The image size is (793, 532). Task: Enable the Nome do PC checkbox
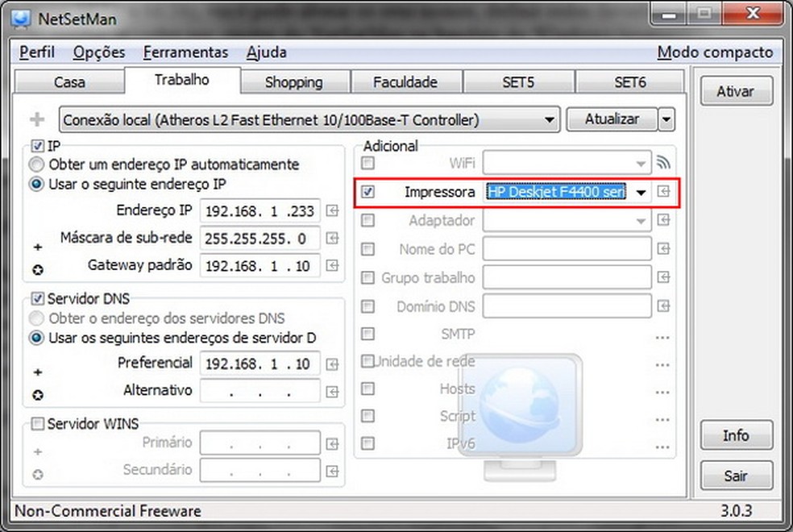click(x=368, y=249)
